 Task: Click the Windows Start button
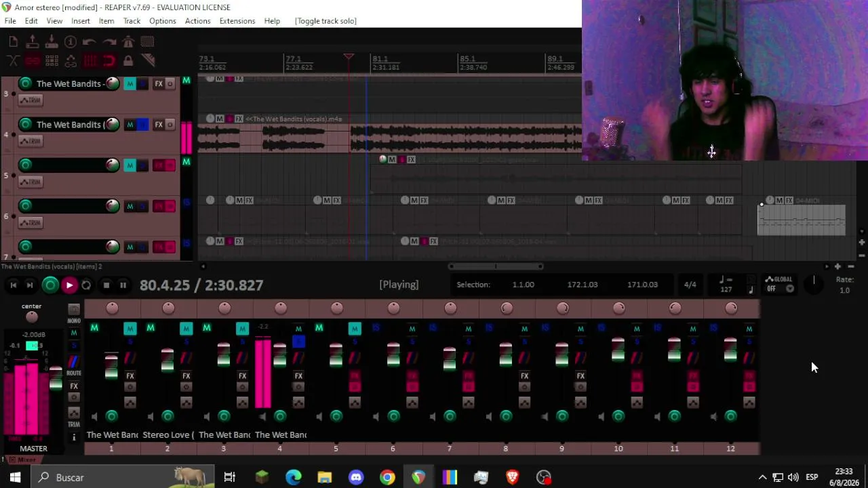pos(15,477)
